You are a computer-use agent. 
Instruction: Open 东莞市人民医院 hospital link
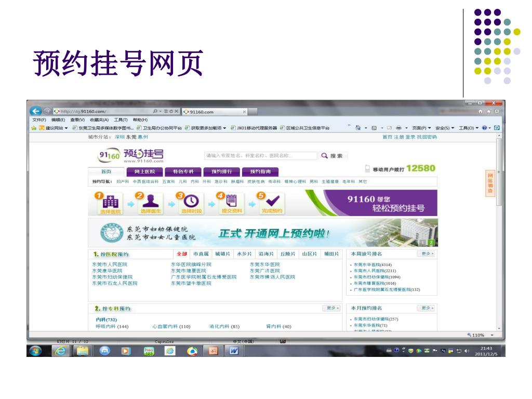tap(110, 264)
